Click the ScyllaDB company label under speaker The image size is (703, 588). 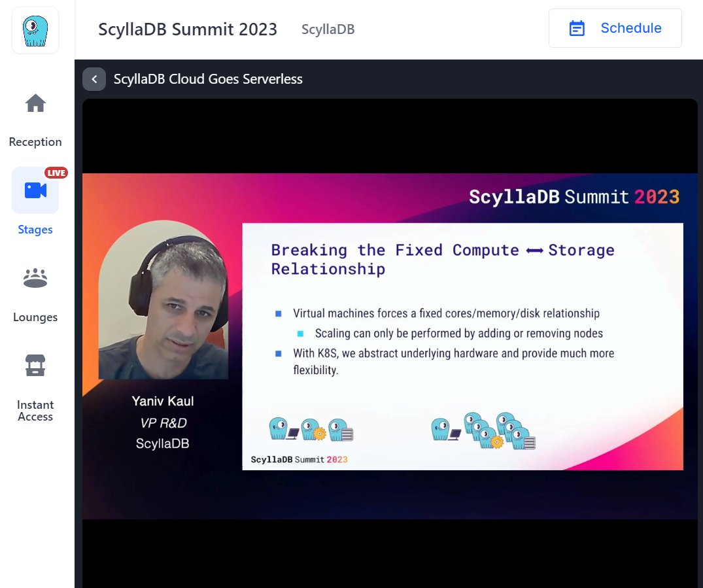tap(162, 443)
